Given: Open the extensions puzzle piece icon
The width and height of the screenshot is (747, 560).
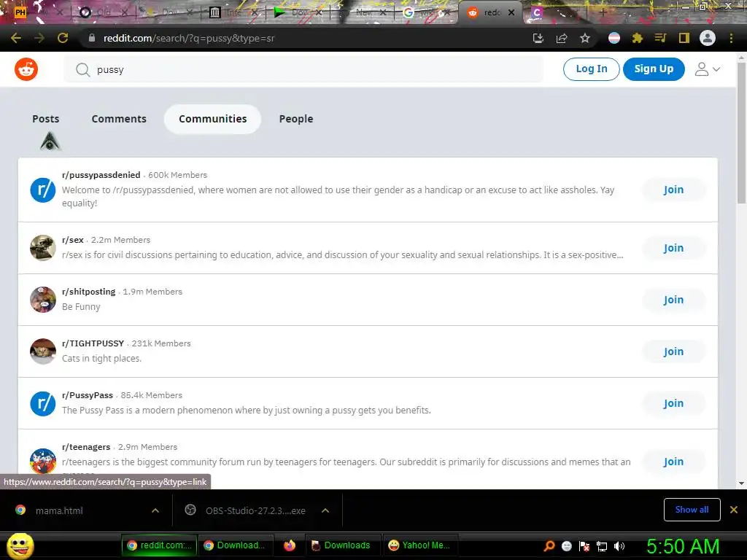Looking at the screenshot, I should coord(638,38).
